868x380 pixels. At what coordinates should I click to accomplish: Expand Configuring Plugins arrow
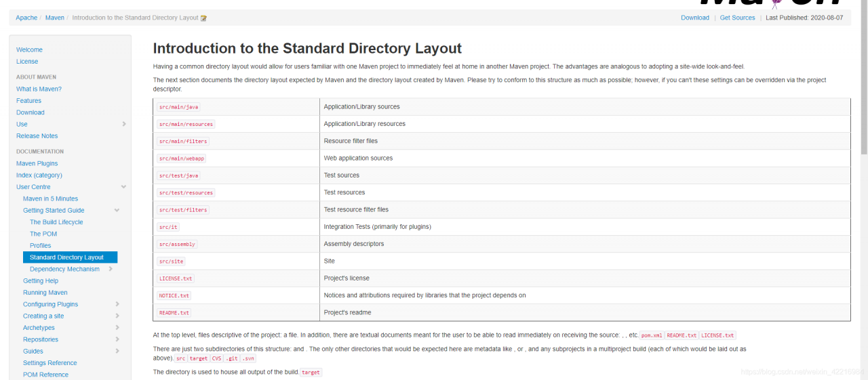coord(117,304)
